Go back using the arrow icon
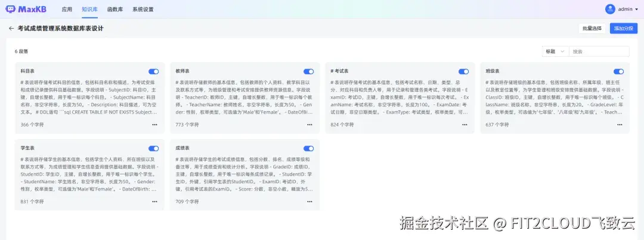Screen dimensions: 644x240 pyautogui.click(x=11, y=28)
